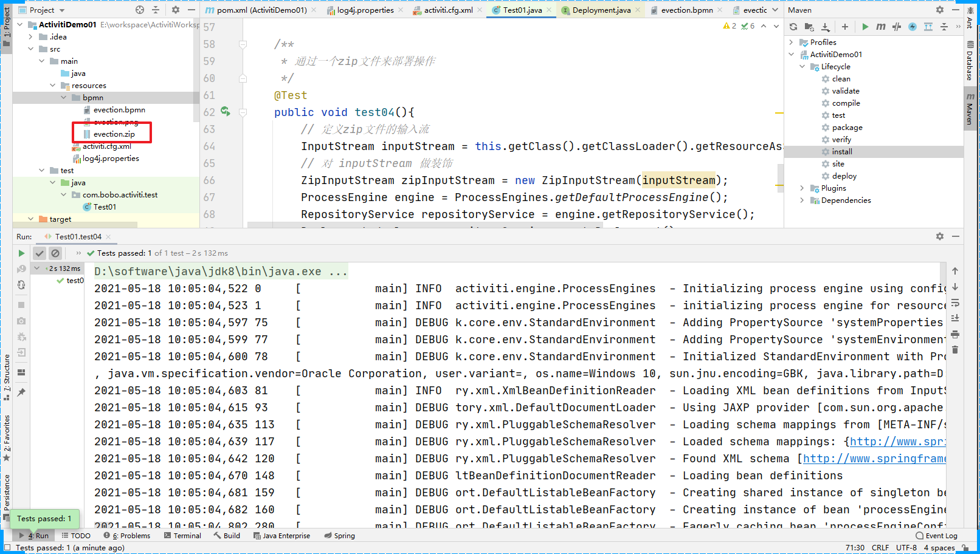Toggle Maven offline mode
The image size is (980, 554).
point(897,27)
